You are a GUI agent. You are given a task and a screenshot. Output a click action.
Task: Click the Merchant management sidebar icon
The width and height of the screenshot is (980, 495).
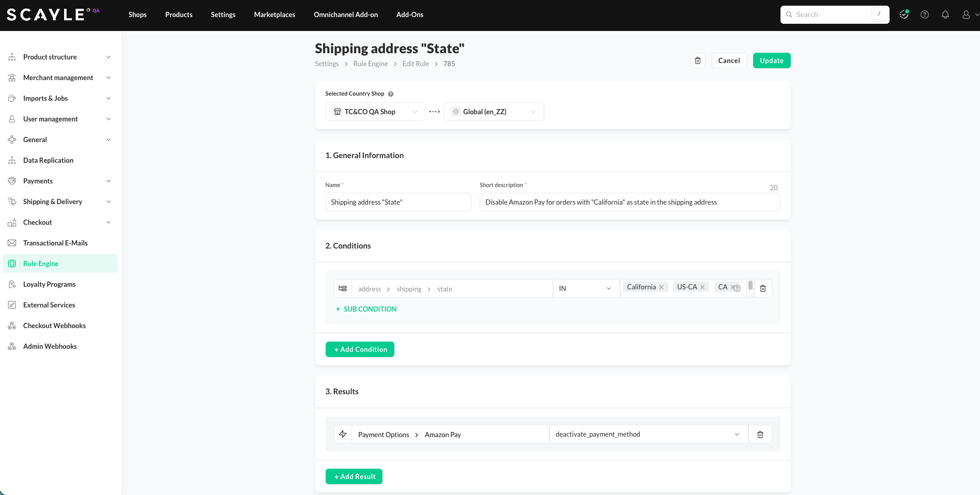[x=12, y=78]
